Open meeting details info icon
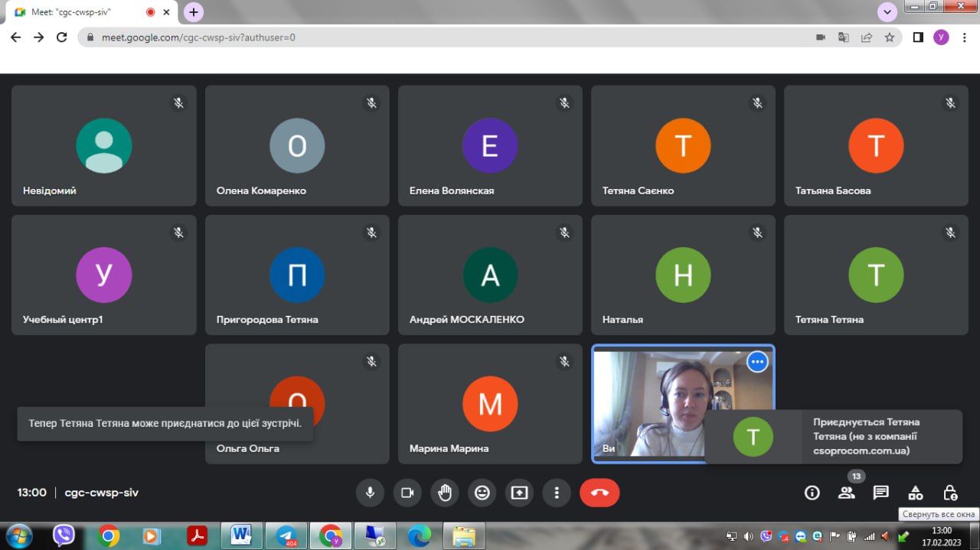980x550 pixels. pos(812,493)
